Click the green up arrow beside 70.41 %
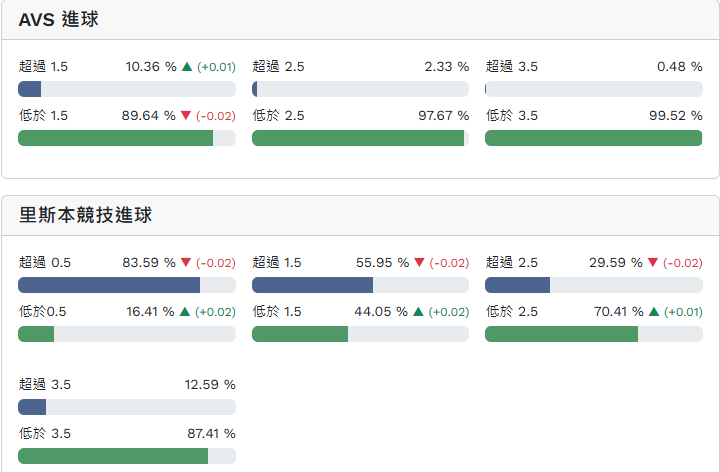720x472 pixels. pyautogui.click(x=653, y=311)
